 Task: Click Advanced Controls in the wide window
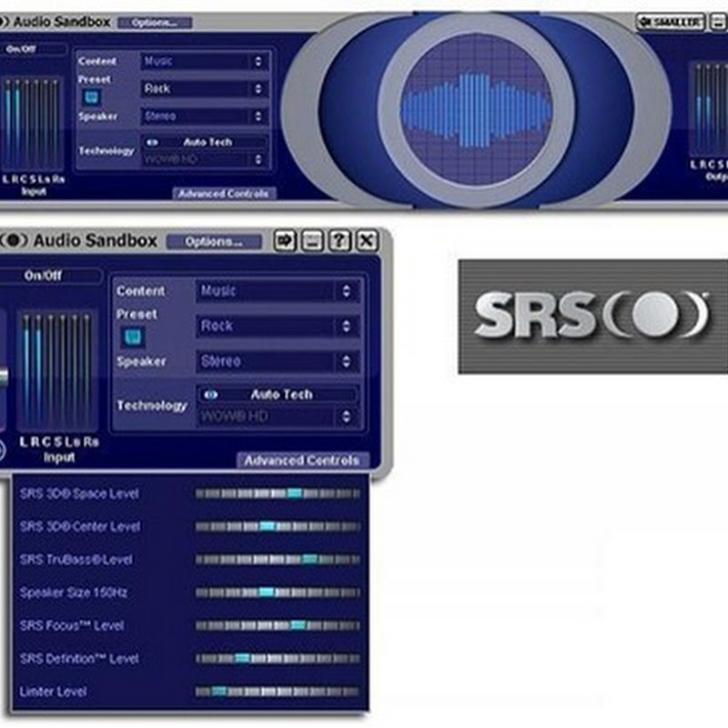(x=224, y=194)
